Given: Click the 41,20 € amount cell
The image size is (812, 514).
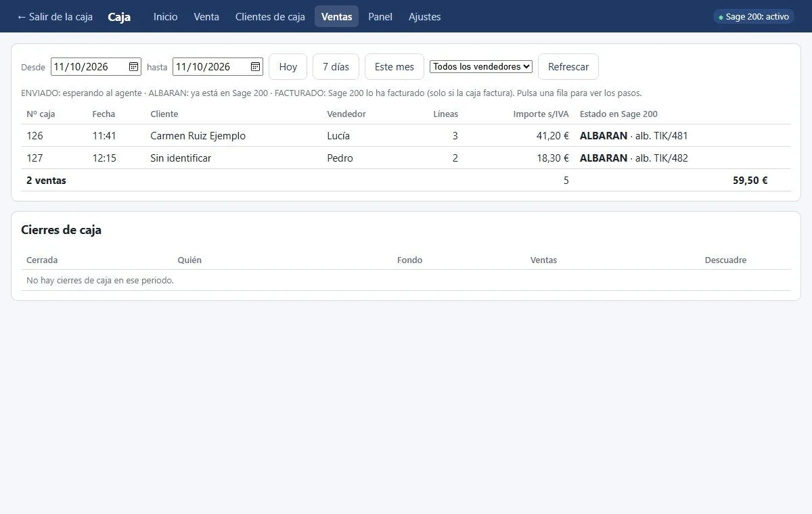Looking at the screenshot, I should coord(553,135).
